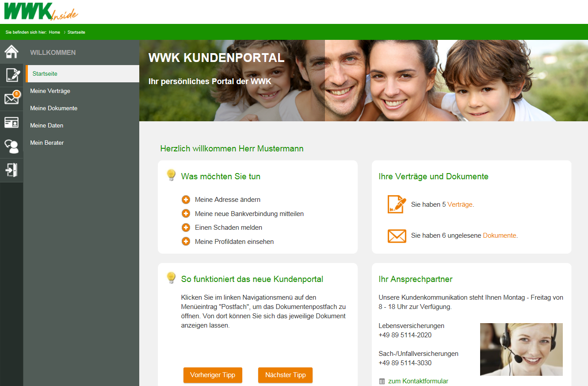588x386 pixels.
Task: Click the Vorheriger Tipp button
Action: click(x=213, y=375)
